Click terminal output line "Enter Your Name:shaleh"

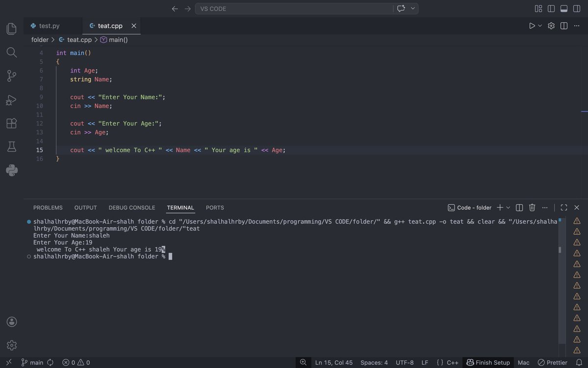72,236
